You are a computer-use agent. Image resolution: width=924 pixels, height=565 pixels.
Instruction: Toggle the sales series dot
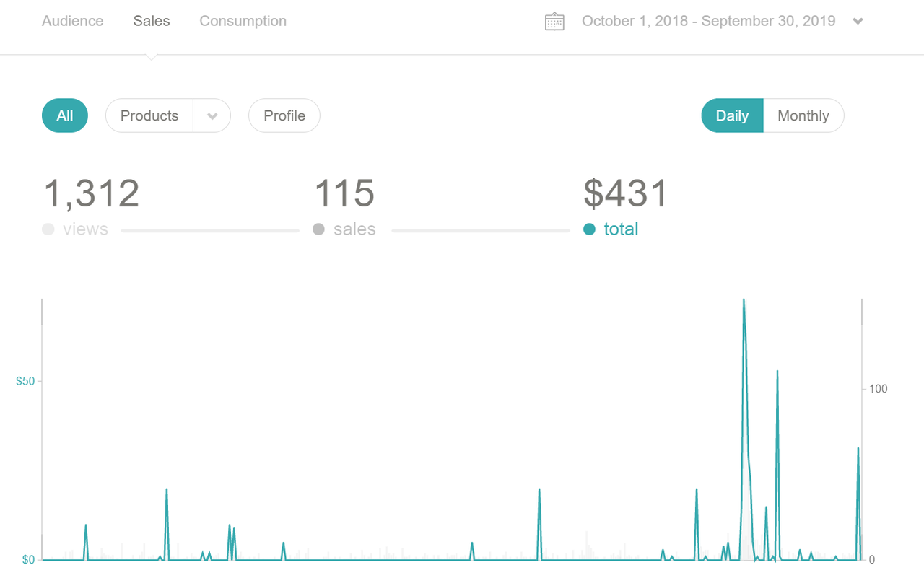(x=318, y=229)
